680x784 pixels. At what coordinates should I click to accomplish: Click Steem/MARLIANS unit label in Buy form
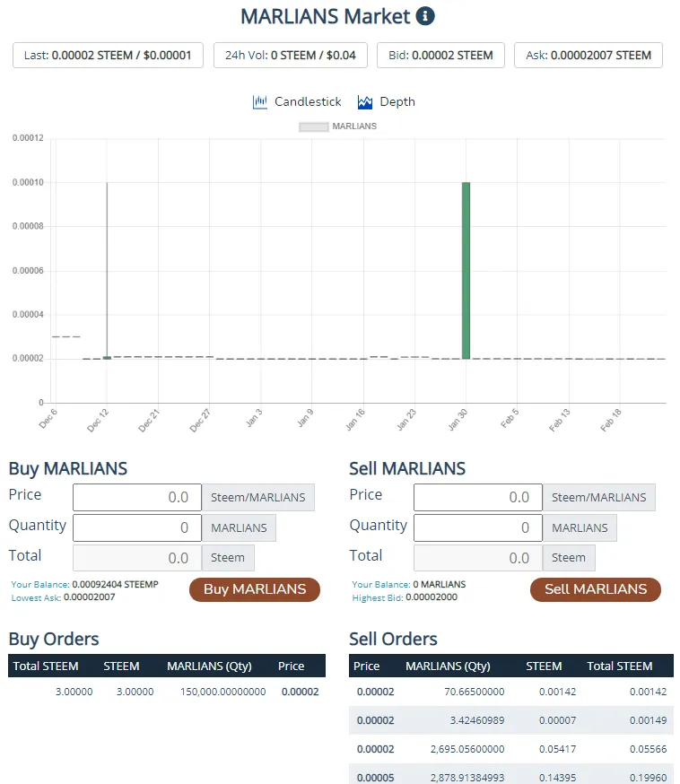[258, 498]
